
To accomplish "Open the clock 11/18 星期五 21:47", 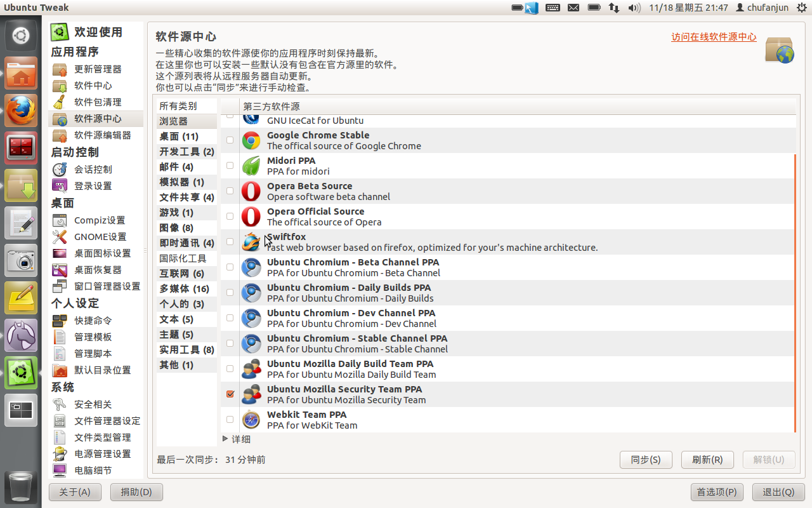I will [x=688, y=8].
